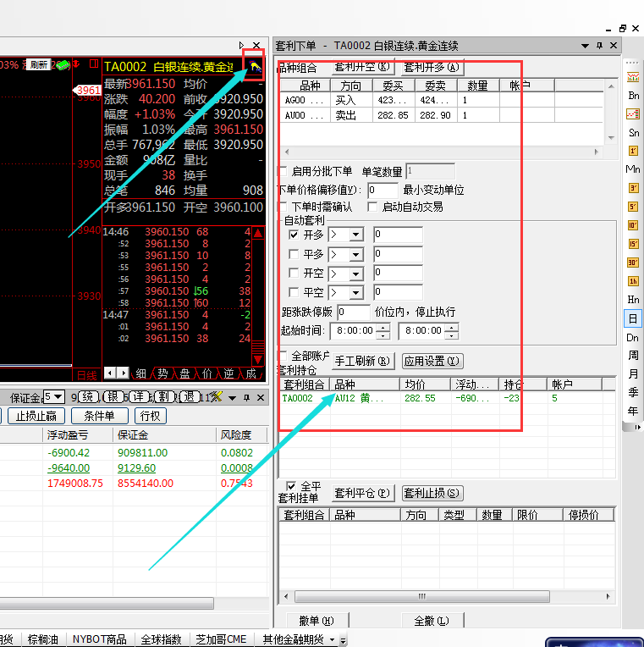644x647 pixels.
Task: Open the 平空 comparison operator dropdown
Action: click(355, 292)
